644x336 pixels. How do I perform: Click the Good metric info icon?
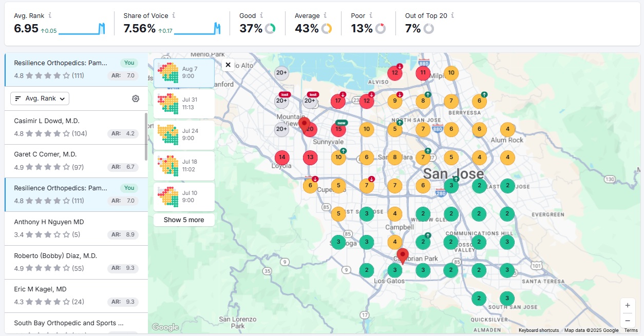tap(261, 16)
